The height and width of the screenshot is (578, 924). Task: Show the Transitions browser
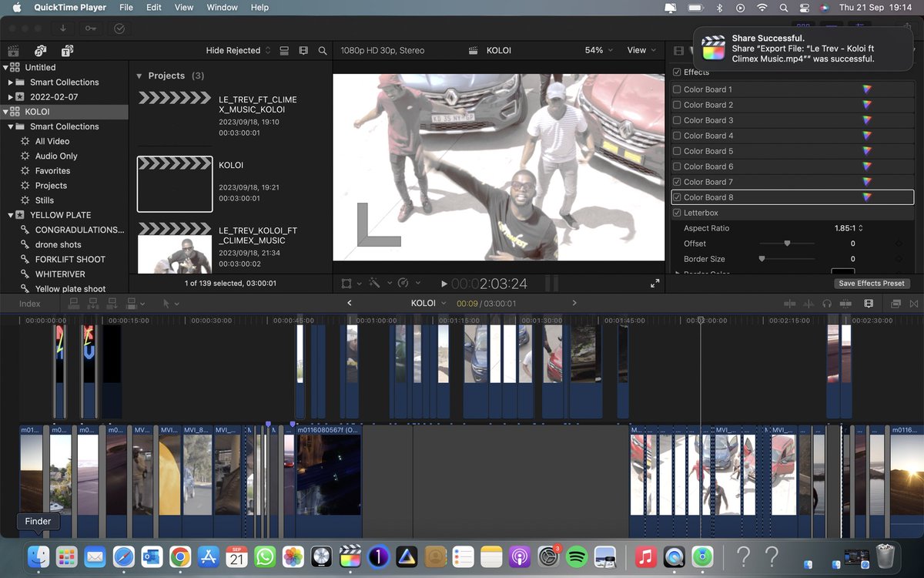point(914,304)
